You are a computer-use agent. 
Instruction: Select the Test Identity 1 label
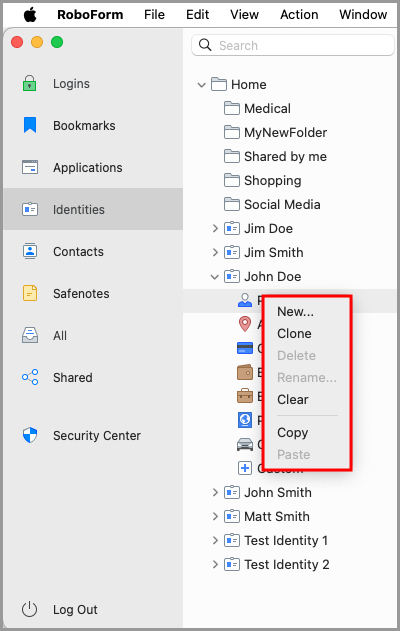point(286,540)
